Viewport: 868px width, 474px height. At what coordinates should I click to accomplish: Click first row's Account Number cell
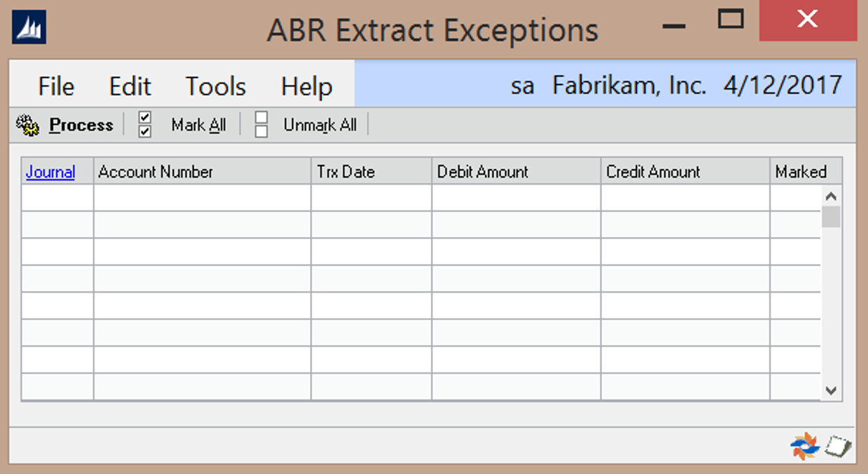pos(202,198)
